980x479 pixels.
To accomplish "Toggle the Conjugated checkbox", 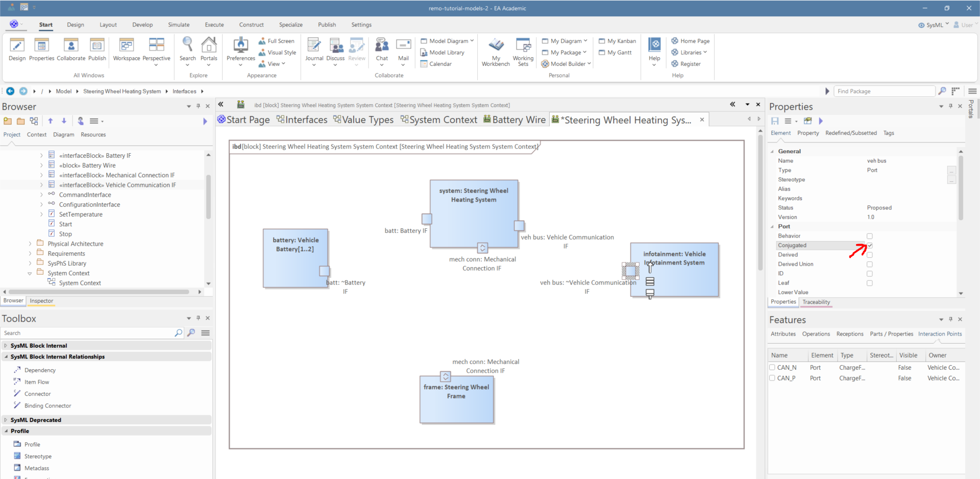I will (870, 246).
